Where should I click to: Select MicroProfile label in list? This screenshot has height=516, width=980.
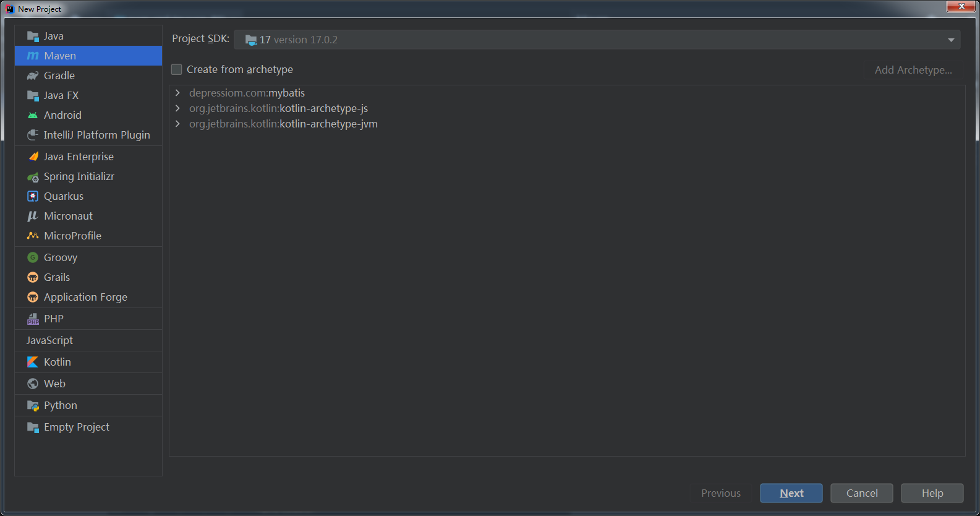pos(73,236)
